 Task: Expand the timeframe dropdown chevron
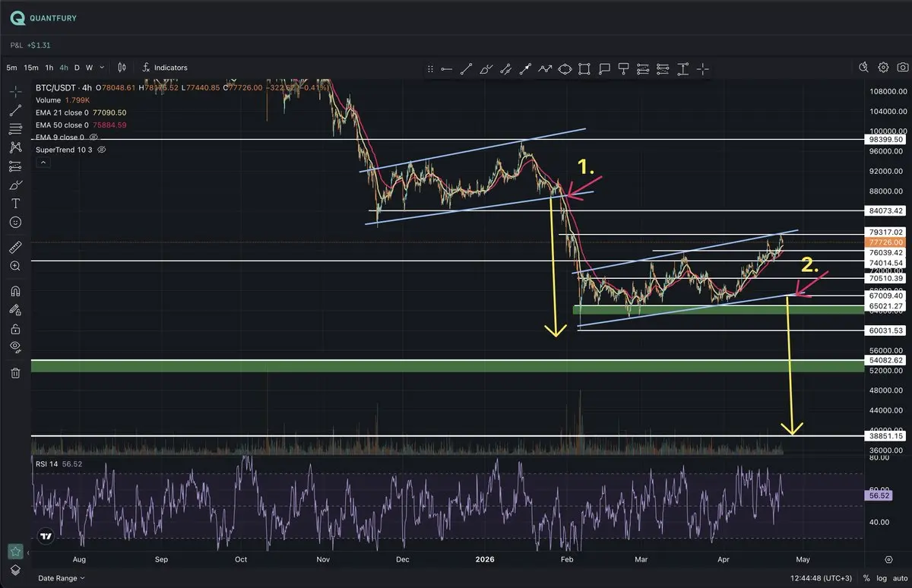(x=103, y=68)
